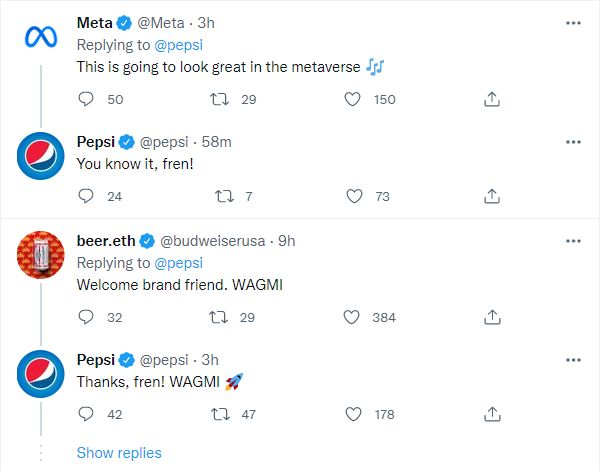Screen dimensions: 600x471
Task: Open beer.eth profile picture
Action: [x=40, y=258]
